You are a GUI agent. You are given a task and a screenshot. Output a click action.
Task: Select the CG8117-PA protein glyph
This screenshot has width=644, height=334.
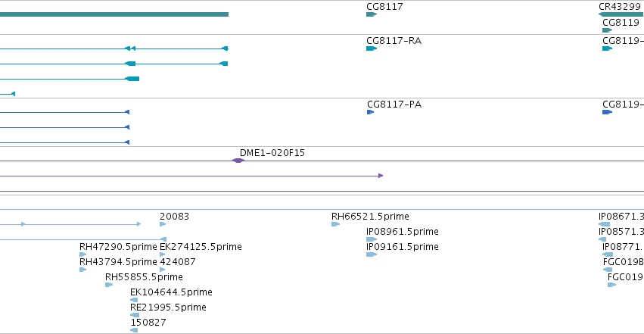(x=371, y=112)
